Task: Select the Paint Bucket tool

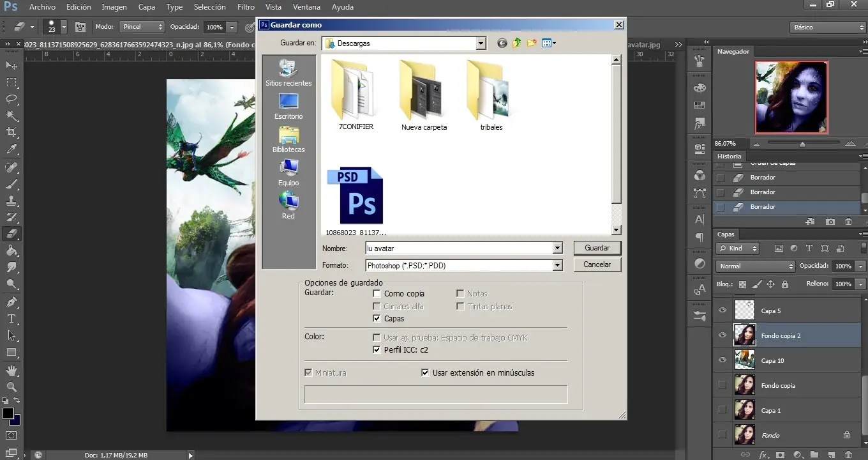Action: (x=11, y=251)
